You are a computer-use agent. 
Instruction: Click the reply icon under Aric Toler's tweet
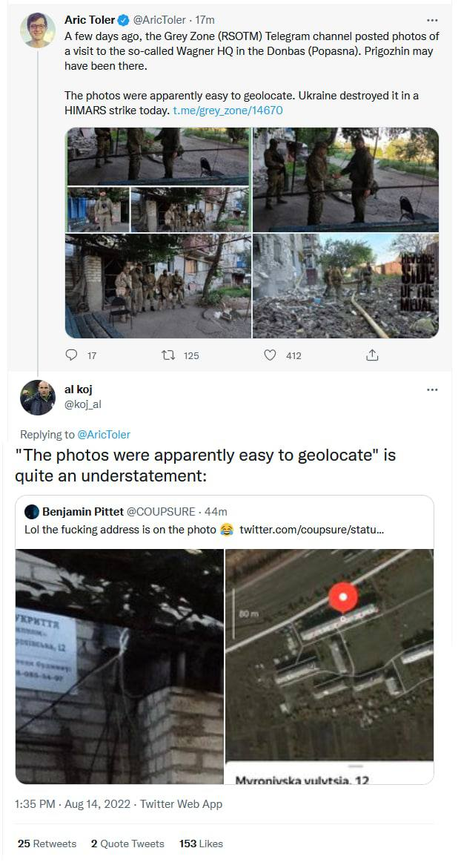pyautogui.click(x=72, y=355)
